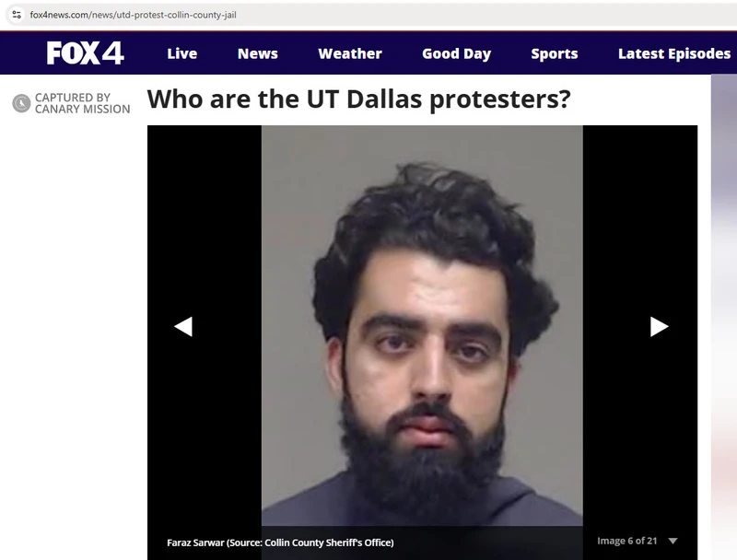
Task: Click the Captured by Canary Mission label
Action: pyautogui.click(x=82, y=103)
